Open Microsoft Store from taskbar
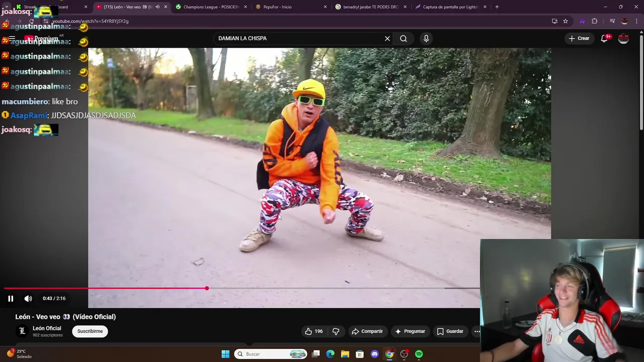Screen dimensions: 644x362 point(360,354)
